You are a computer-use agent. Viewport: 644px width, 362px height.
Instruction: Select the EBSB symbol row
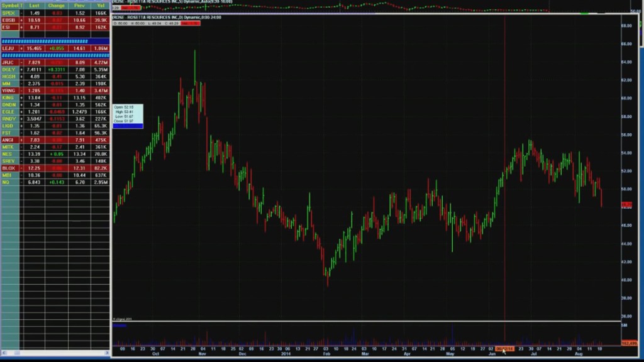(x=55, y=20)
